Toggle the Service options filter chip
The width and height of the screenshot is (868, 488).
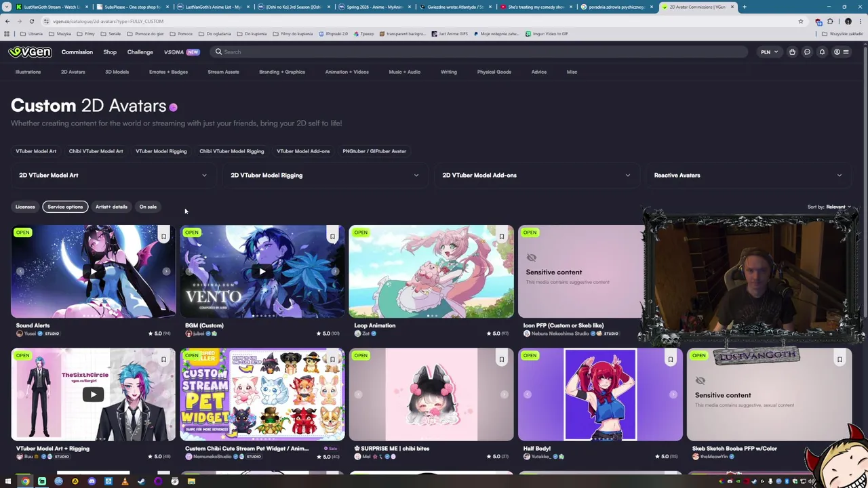65,207
